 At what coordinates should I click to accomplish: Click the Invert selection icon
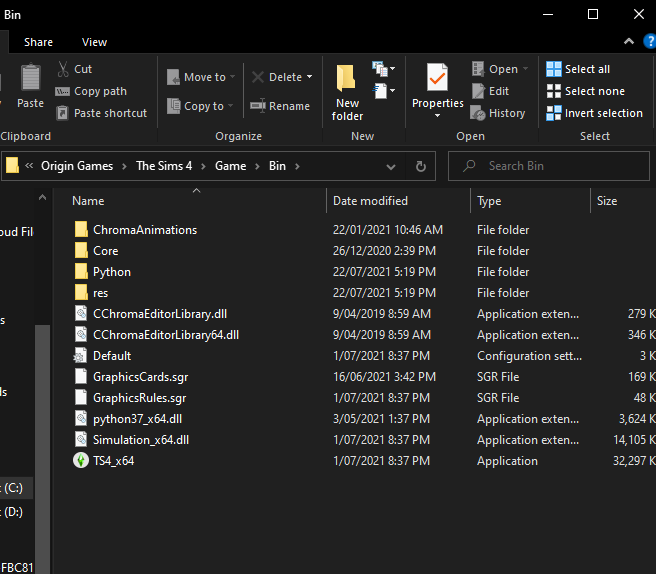(x=554, y=113)
